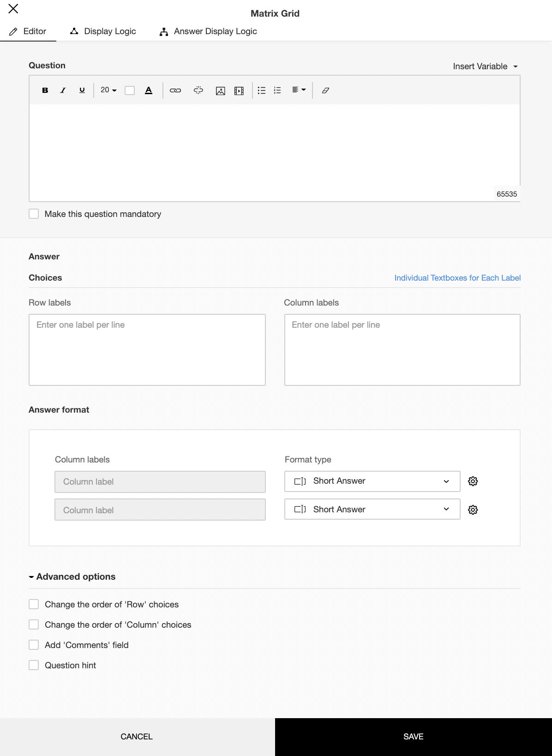This screenshot has width=552, height=756.
Task: Insert a hyperlink into the question
Action: coord(175,90)
